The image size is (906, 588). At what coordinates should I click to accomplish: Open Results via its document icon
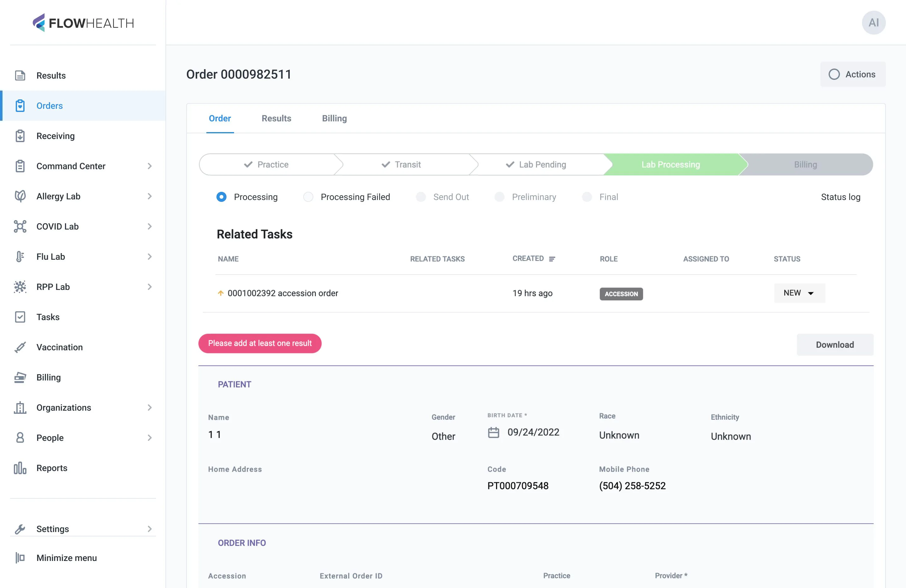click(20, 75)
